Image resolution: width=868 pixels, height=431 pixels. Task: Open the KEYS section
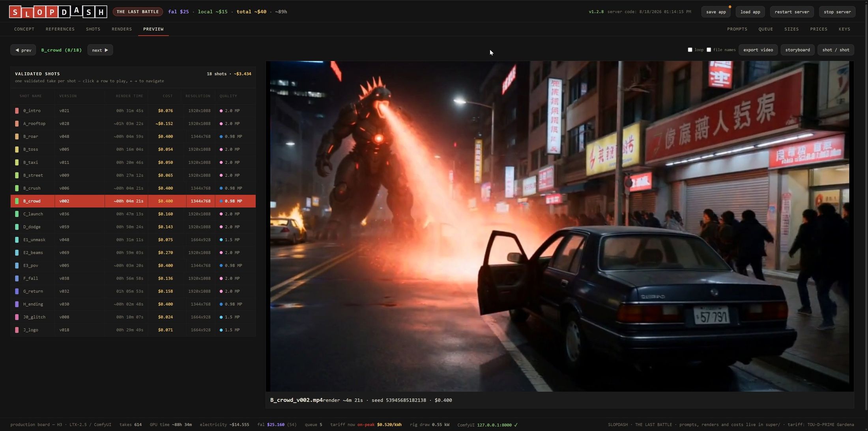coord(844,29)
